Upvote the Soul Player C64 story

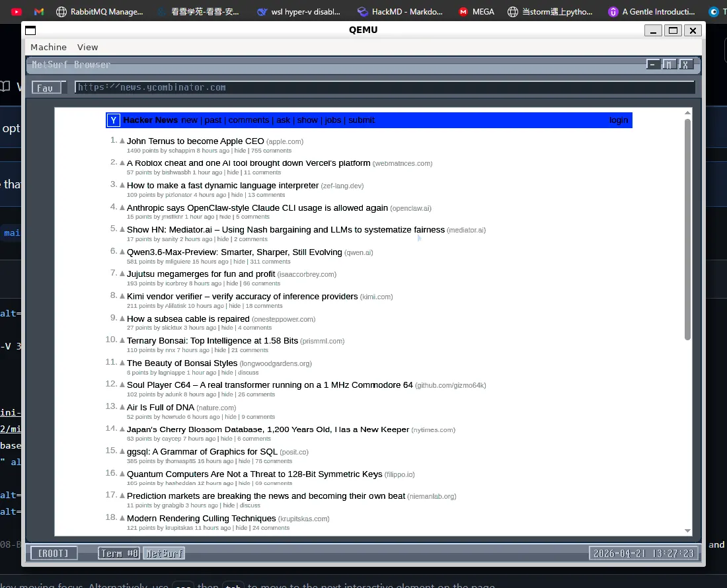pos(122,385)
